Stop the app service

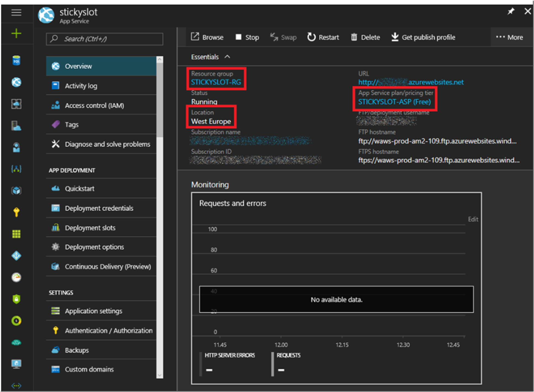pyautogui.click(x=247, y=37)
